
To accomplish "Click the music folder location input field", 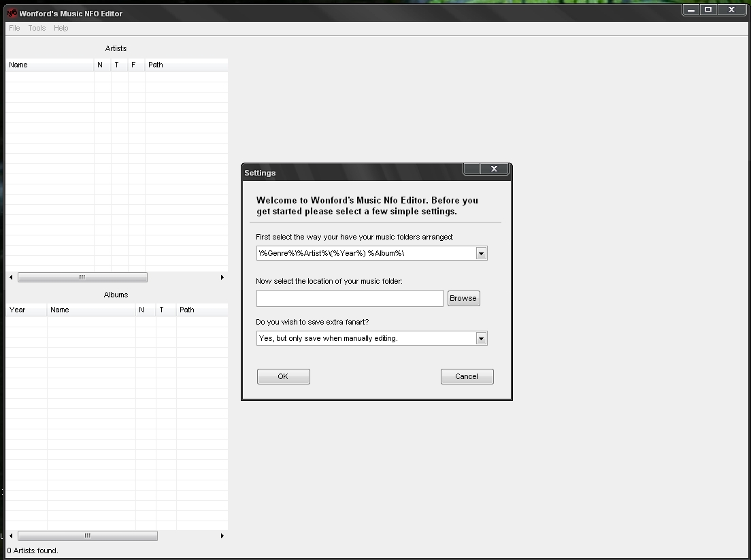I will click(x=350, y=298).
